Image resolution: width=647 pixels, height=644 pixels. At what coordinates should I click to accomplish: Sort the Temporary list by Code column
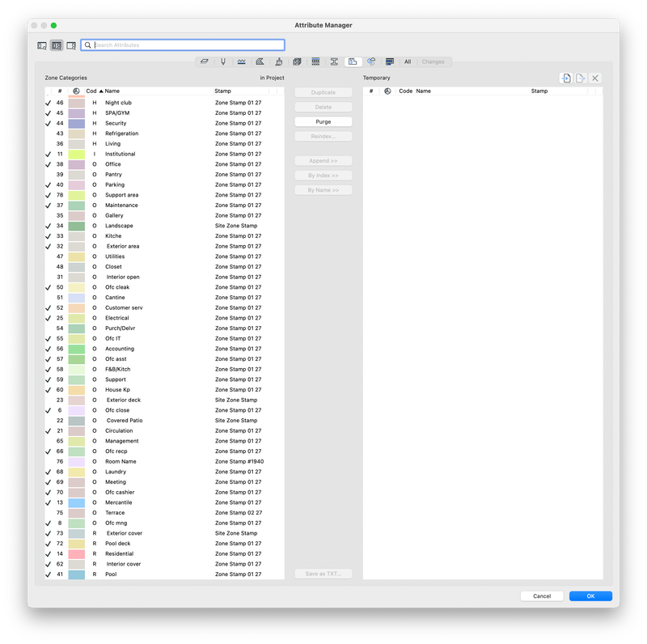[x=406, y=91]
